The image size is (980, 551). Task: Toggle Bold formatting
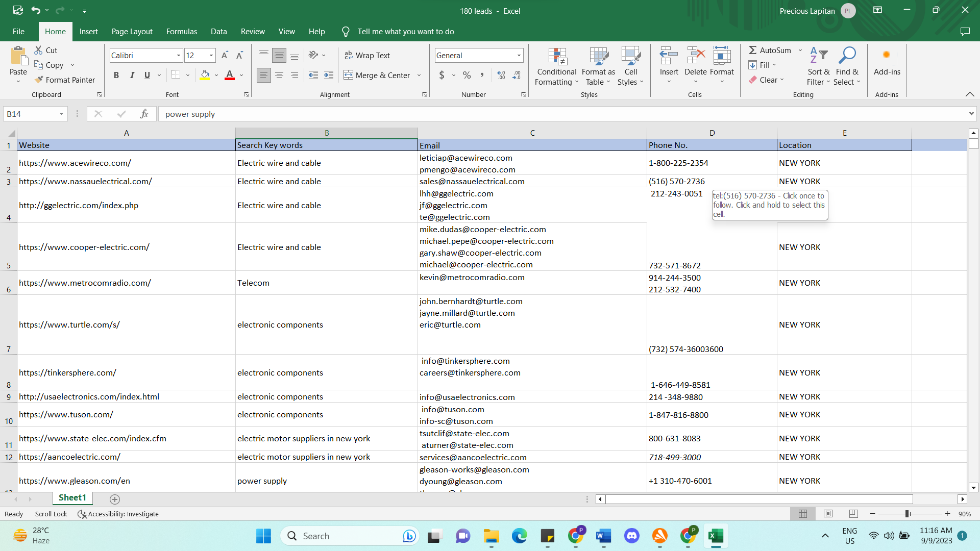116,75
